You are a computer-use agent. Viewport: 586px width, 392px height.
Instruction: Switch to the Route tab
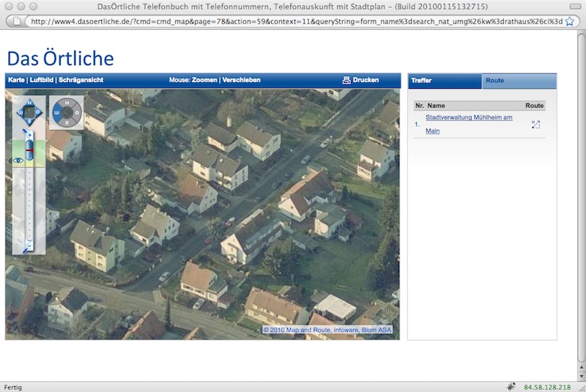pyautogui.click(x=495, y=80)
